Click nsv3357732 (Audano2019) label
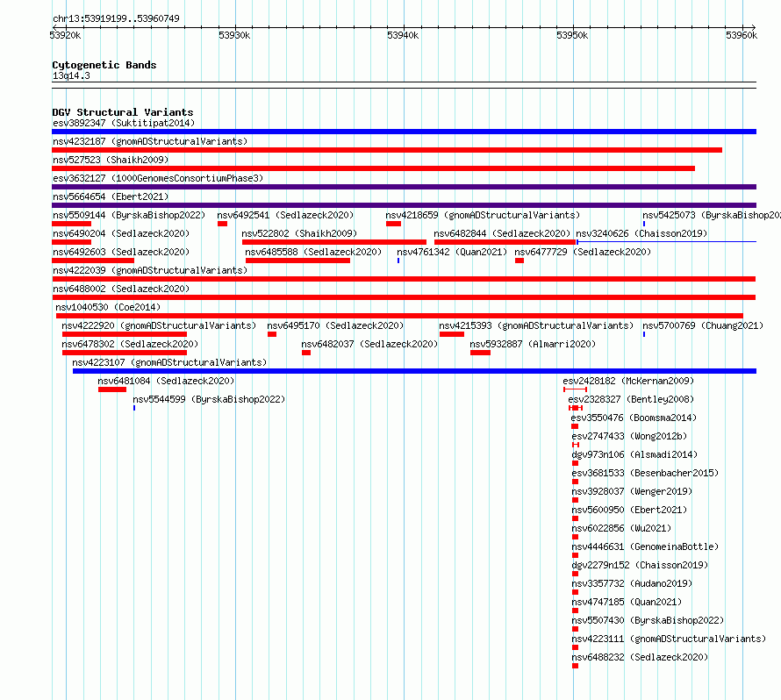The image size is (781, 700). pos(632,583)
